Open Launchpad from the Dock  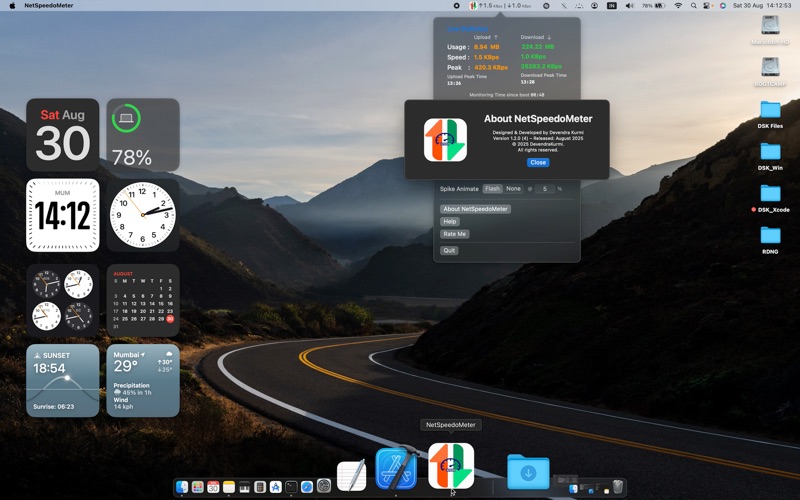[x=197, y=487]
